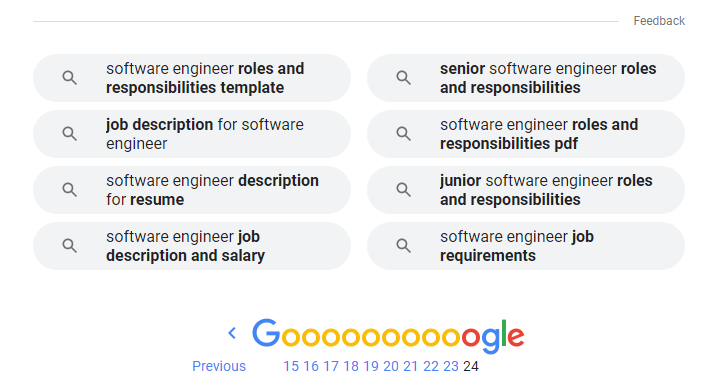Click search icon beside 'responsibilities pdf' suggestion
The image size is (724, 383).
404,134
